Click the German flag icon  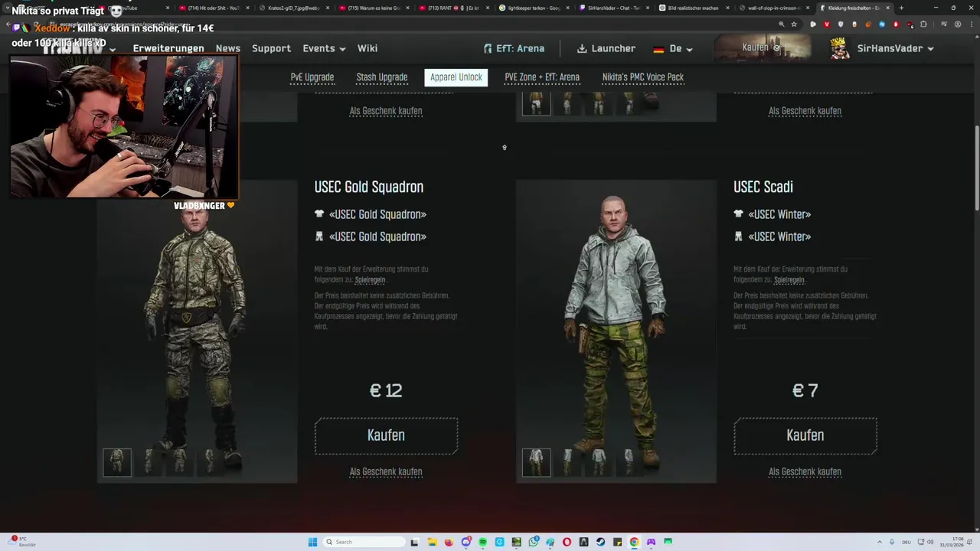tap(658, 49)
